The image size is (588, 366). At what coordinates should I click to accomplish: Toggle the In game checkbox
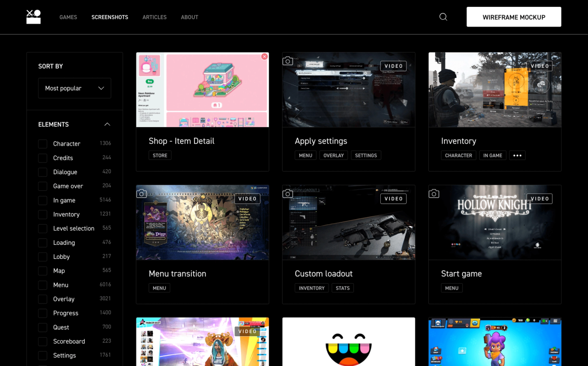tap(43, 200)
